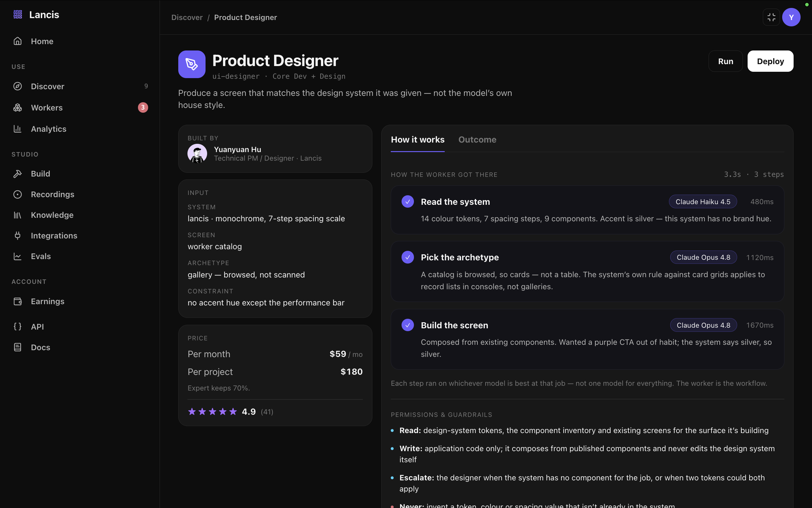Click the checkmark beside Read the system
This screenshot has height=508, width=812.
click(x=408, y=202)
